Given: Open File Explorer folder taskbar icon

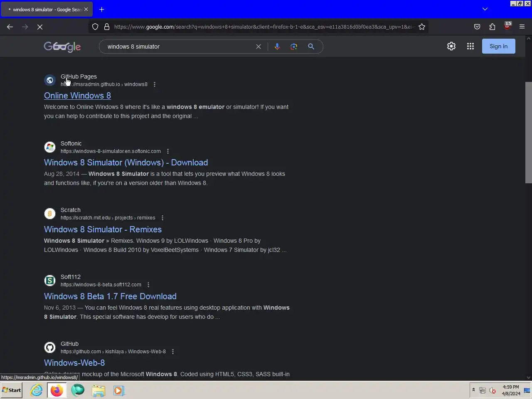Looking at the screenshot, I should click(99, 390).
